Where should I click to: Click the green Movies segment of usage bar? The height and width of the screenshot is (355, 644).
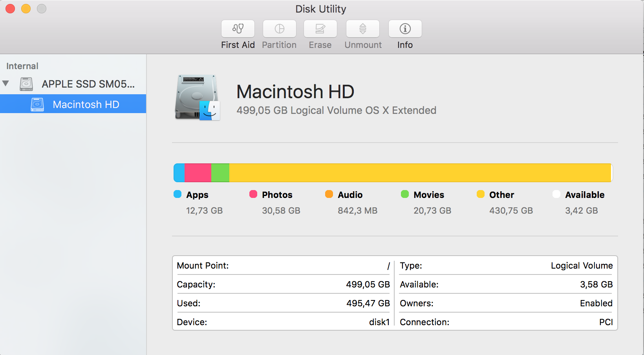[220, 173]
